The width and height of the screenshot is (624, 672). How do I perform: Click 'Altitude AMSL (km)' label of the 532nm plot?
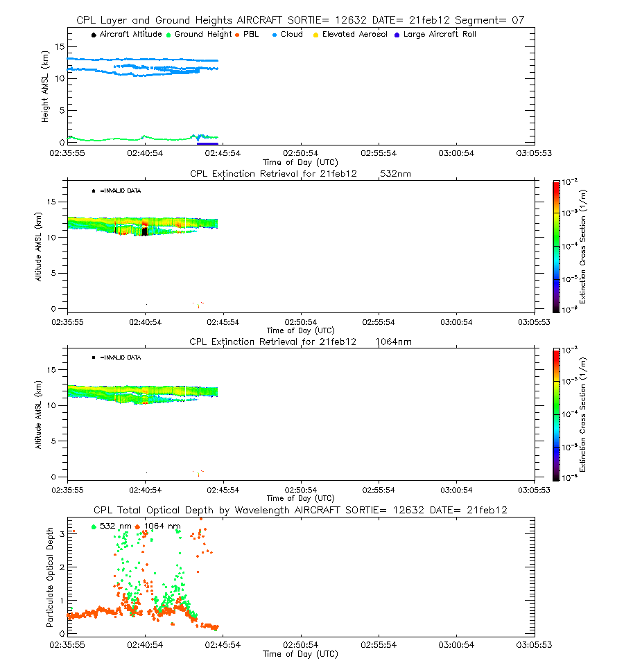(38, 247)
